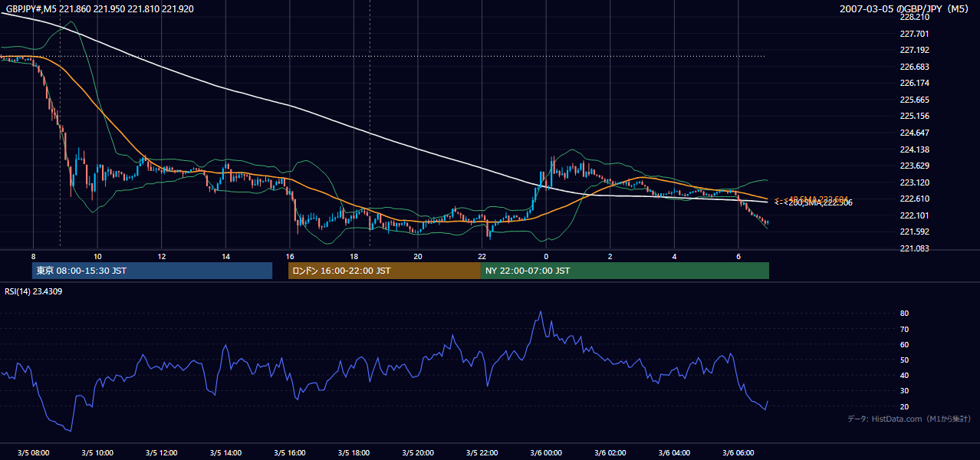Click the RSI(14) 23.4309 indicator label
This screenshot has width=980, height=460.
pyautogui.click(x=34, y=291)
